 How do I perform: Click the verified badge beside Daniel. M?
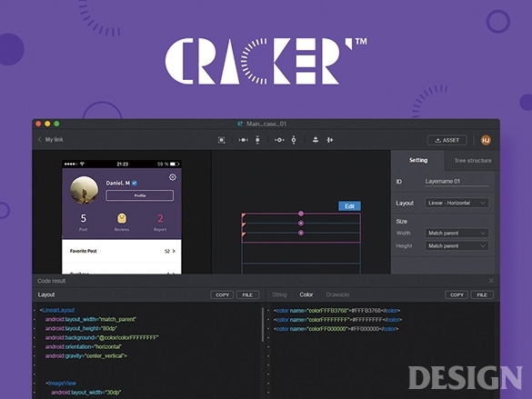pyautogui.click(x=135, y=183)
